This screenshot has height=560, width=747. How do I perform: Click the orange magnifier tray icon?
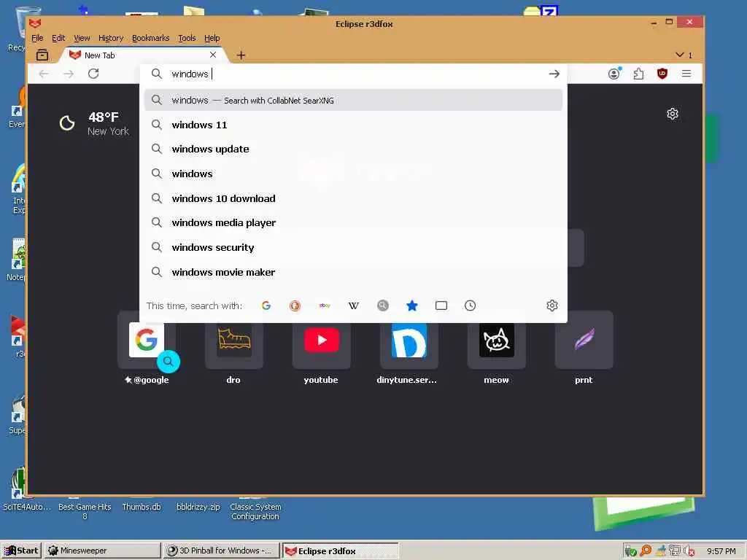(x=646, y=551)
